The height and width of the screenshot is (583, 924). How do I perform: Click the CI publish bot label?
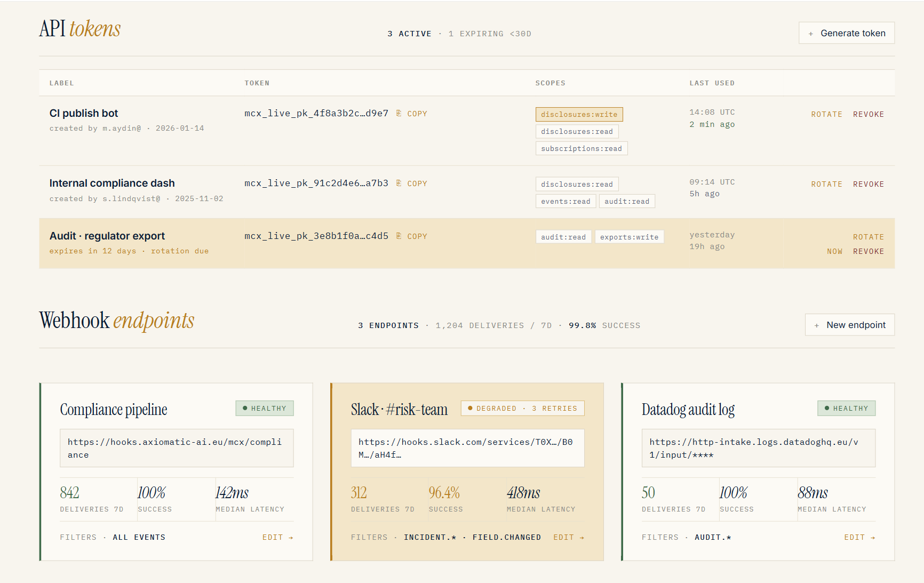pyautogui.click(x=84, y=113)
